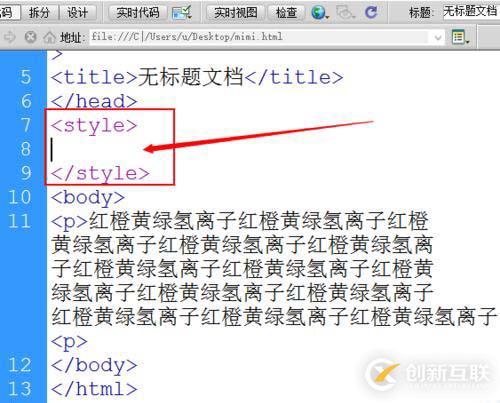
Task: Expand the view options icon dropdown arrow
Action: click(468, 41)
